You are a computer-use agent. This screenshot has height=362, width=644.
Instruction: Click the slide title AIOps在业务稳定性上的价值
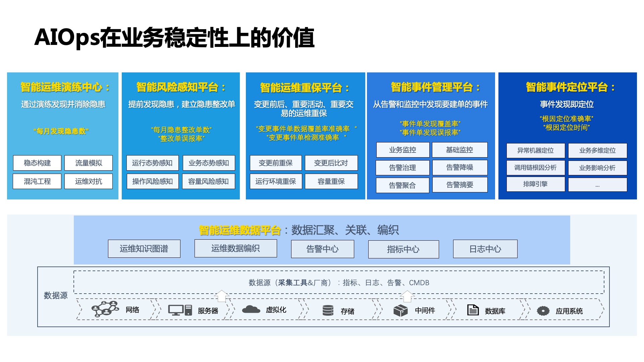click(174, 38)
